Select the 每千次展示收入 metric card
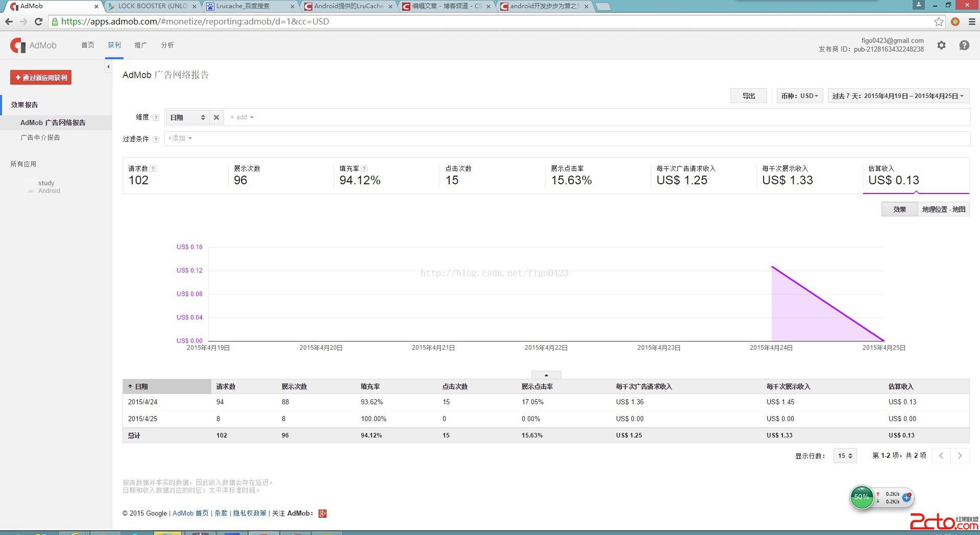Image resolution: width=980 pixels, height=535 pixels. pos(809,176)
